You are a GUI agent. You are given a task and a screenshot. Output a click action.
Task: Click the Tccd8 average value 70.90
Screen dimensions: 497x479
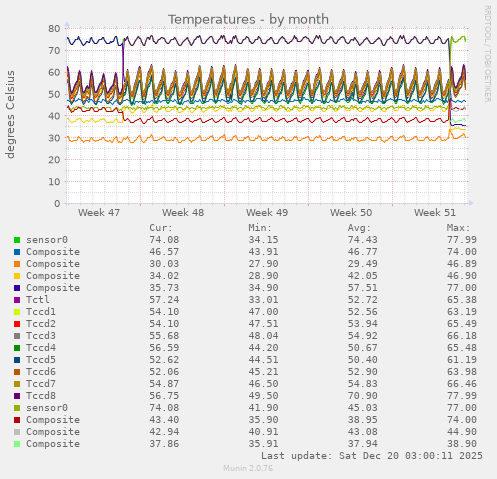[x=363, y=396]
